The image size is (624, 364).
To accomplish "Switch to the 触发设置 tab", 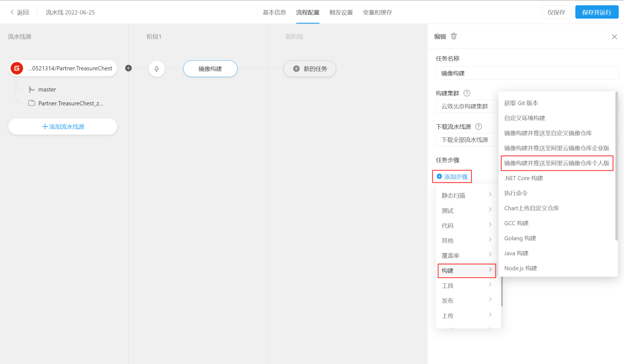I will pyautogui.click(x=341, y=12).
